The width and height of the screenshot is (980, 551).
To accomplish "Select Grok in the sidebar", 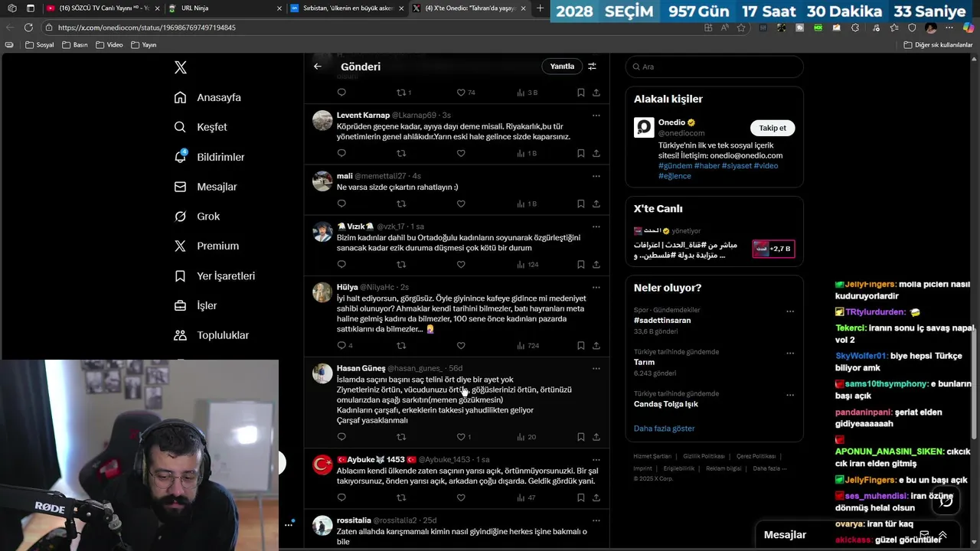I will coord(197,217).
